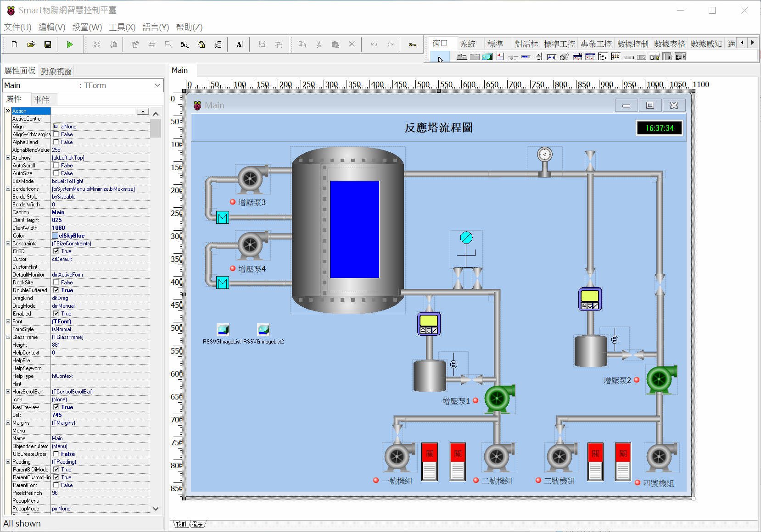This screenshot has height=532, width=761.
Task: Run the project with green play
Action: coord(70,44)
